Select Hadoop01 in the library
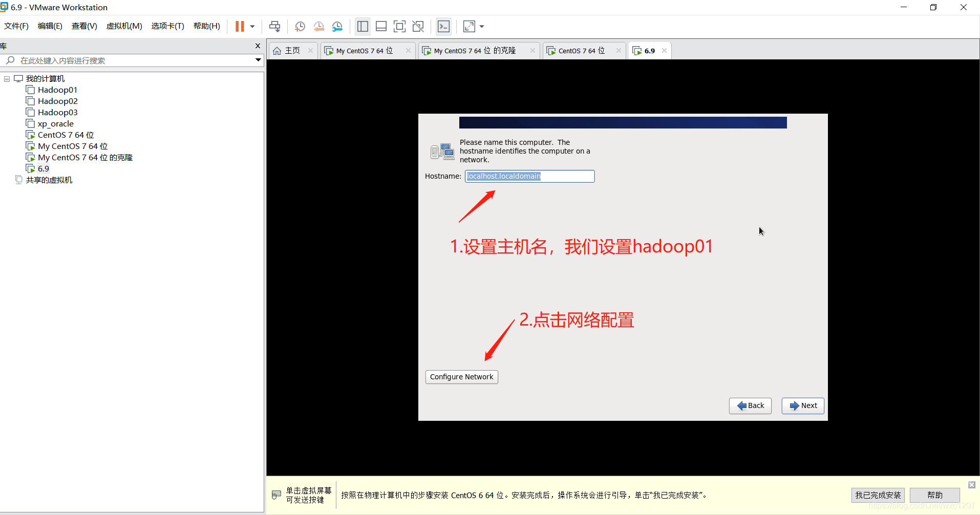980x515 pixels. tap(52, 90)
